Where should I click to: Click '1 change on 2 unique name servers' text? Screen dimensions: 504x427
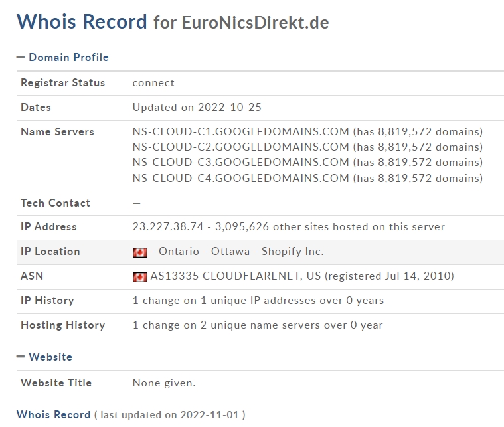coord(226,325)
